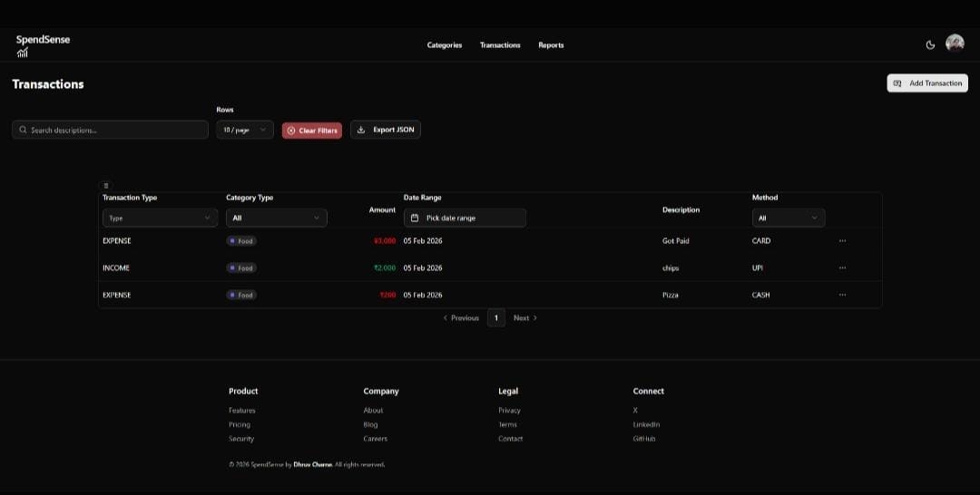The image size is (980, 495).
Task: Toggle dark mode moon icon
Action: [x=930, y=45]
